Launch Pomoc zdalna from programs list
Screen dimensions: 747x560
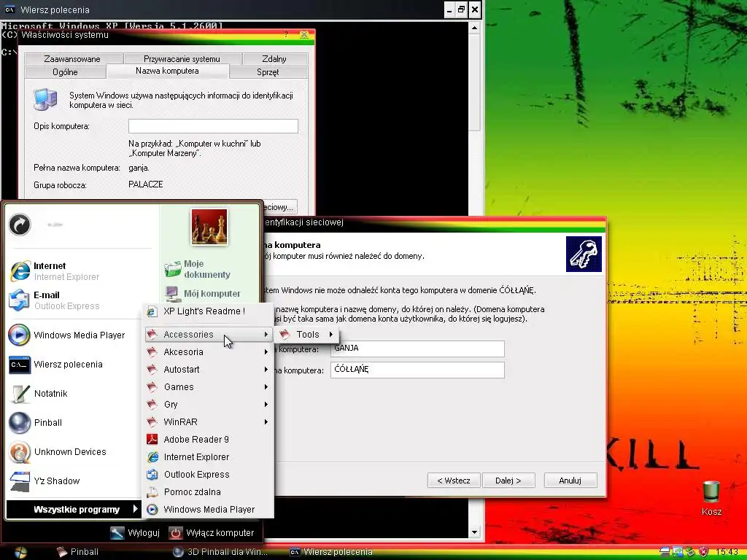point(208,492)
